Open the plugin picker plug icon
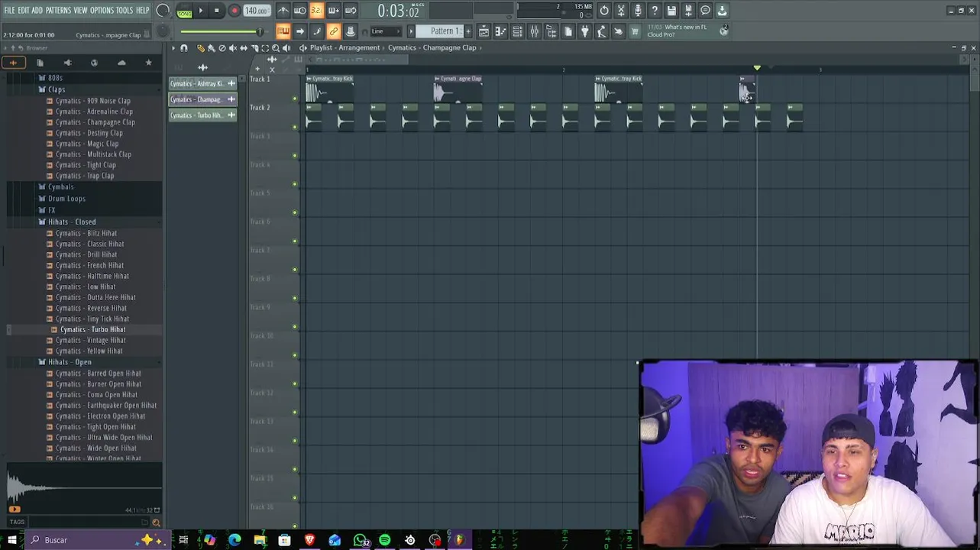Viewport: 980px width, 550px height. (x=584, y=31)
